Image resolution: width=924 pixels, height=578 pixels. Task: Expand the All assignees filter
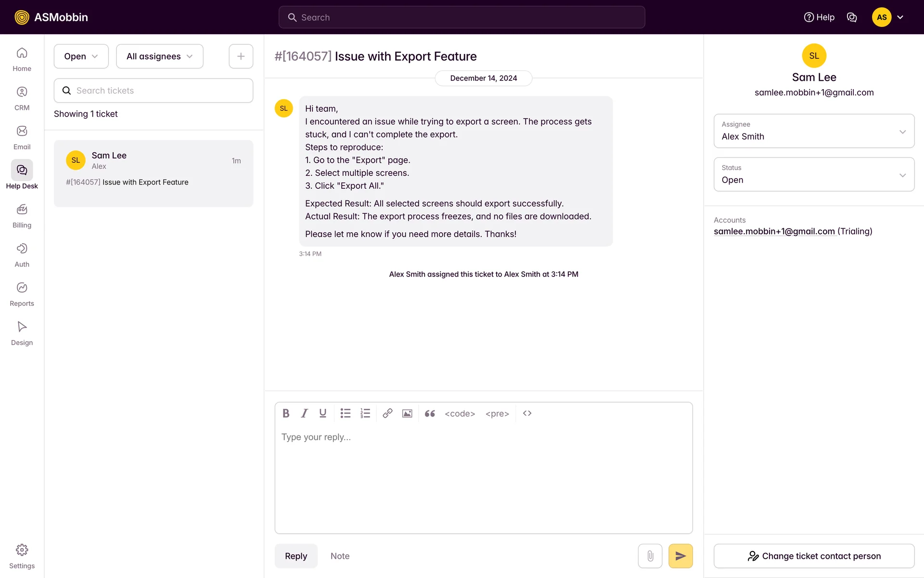[159, 56]
